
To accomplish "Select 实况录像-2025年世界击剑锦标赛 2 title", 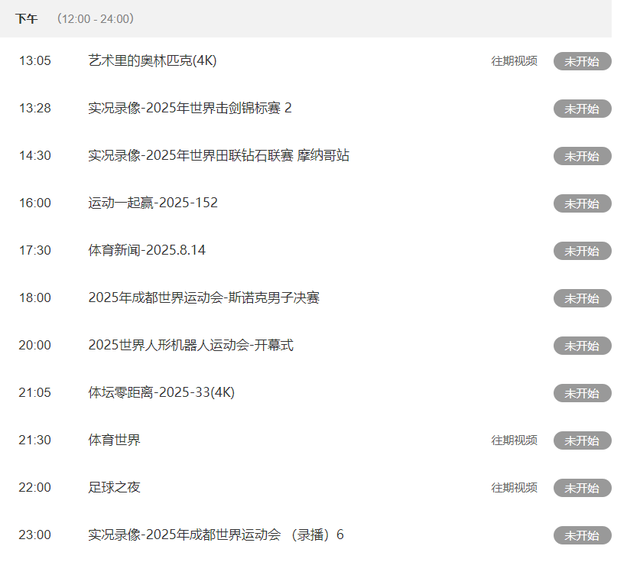I will coord(190,108).
